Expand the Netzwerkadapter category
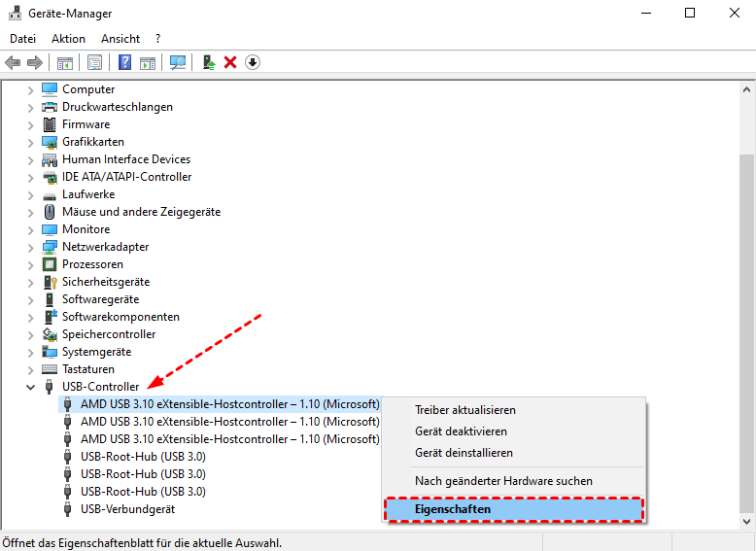The image size is (756, 551). coord(30,247)
